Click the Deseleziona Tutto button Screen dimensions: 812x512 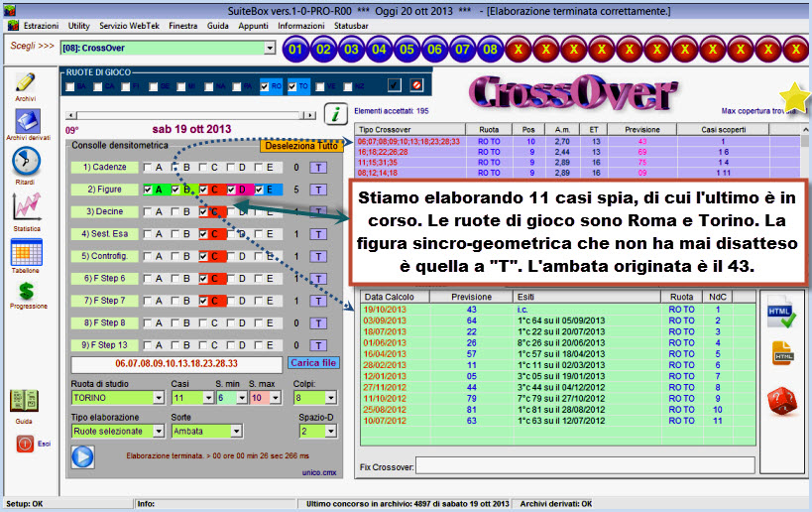click(299, 146)
